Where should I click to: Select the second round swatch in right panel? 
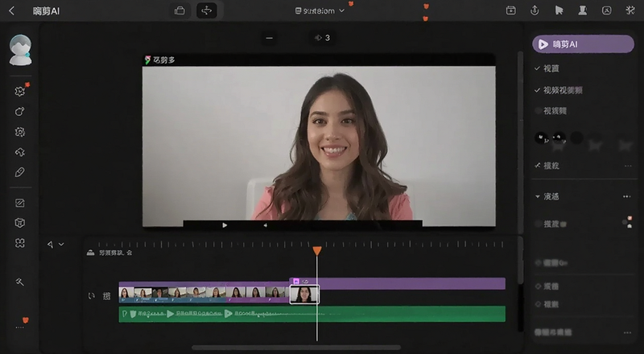coord(559,138)
